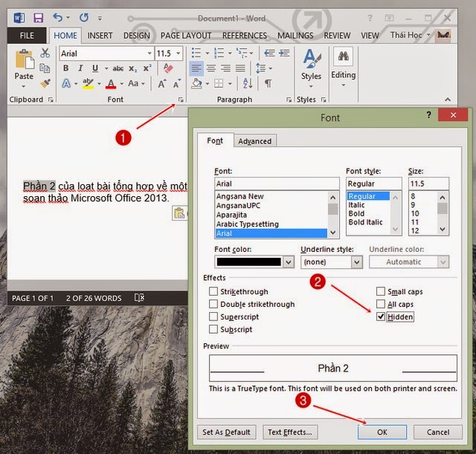The image size is (476, 454).
Task: Tick the Subscript checkbox
Action: [213, 329]
